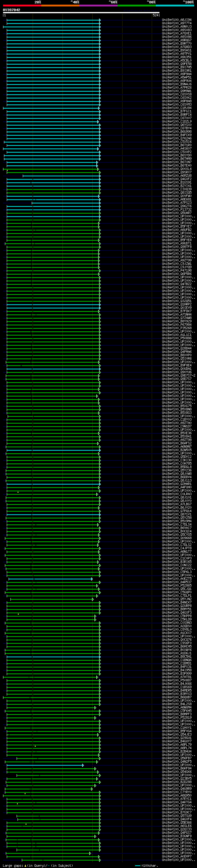197x868 pixels.
Task: Open hit UniRef100_P13732
Action: [x=177, y=210]
